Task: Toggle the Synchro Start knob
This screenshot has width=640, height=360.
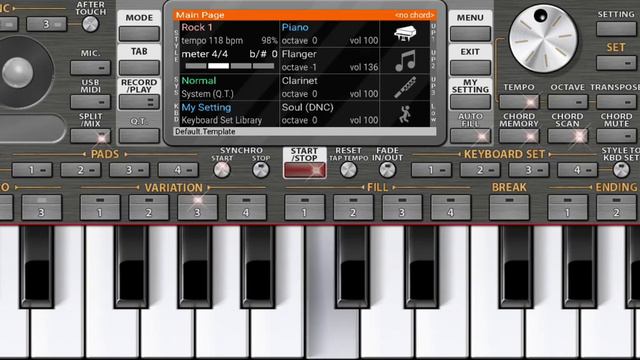Action: coord(222,170)
